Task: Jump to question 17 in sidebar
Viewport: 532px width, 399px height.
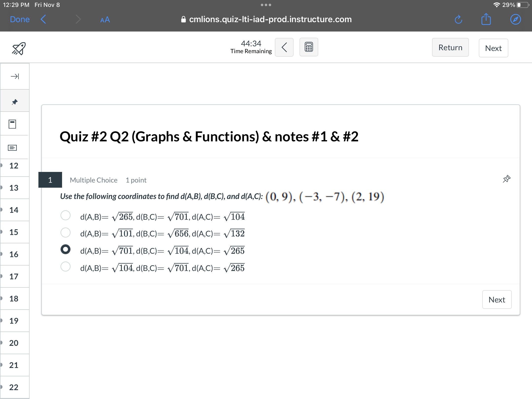Action: click(x=14, y=277)
